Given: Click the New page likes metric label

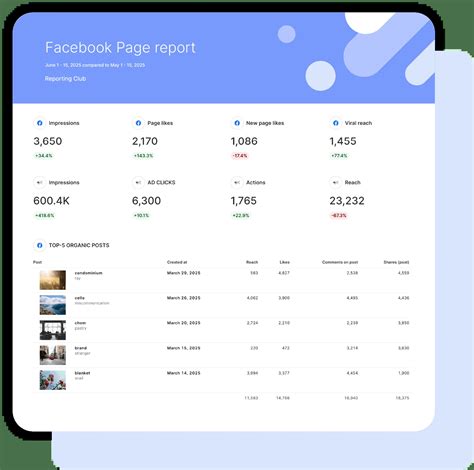Looking at the screenshot, I should pyautogui.click(x=265, y=123).
